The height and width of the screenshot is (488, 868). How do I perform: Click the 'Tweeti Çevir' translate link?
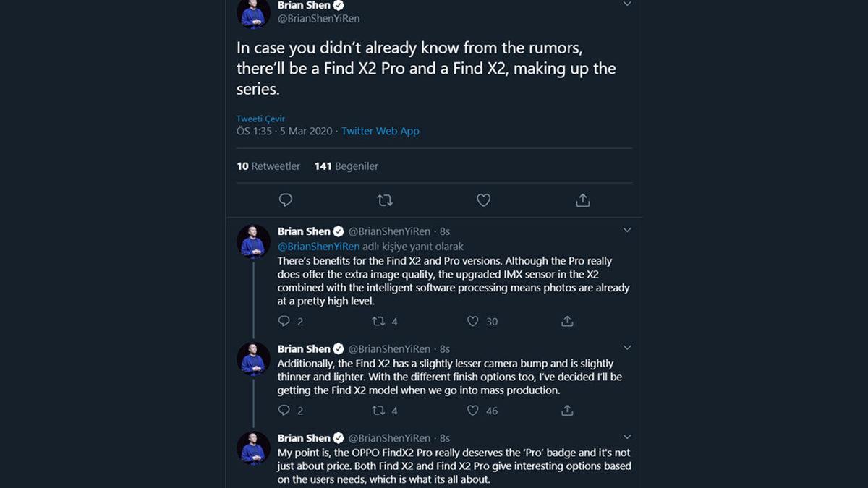[260, 119]
